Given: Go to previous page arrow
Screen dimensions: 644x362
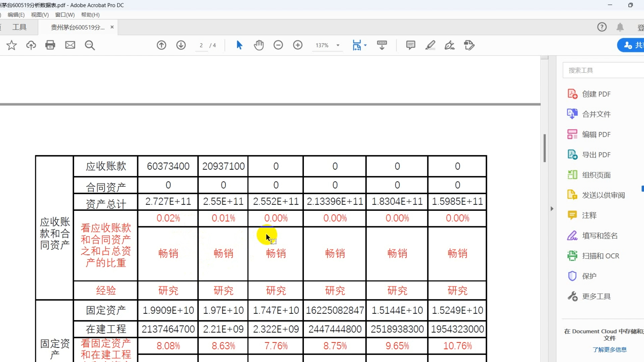Looking at the screenshot, I should (161, 45).
